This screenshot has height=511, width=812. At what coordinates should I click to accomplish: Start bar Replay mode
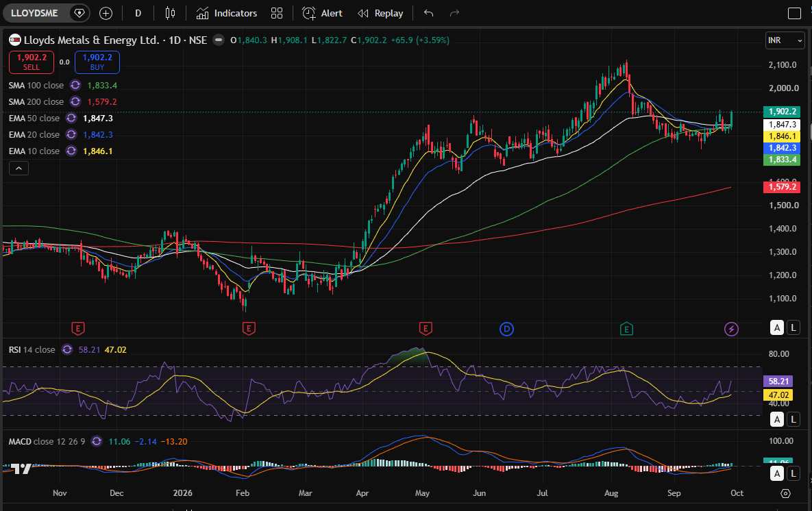click(380, 14)
